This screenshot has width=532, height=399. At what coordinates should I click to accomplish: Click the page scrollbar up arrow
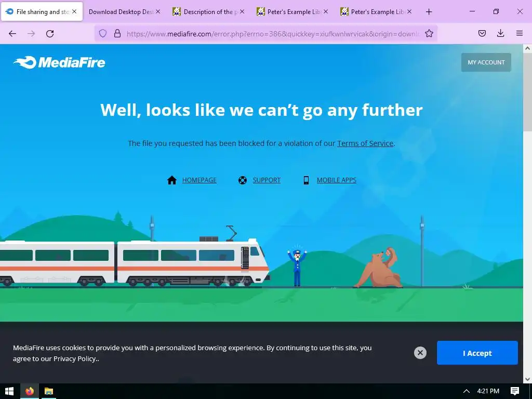527,48
